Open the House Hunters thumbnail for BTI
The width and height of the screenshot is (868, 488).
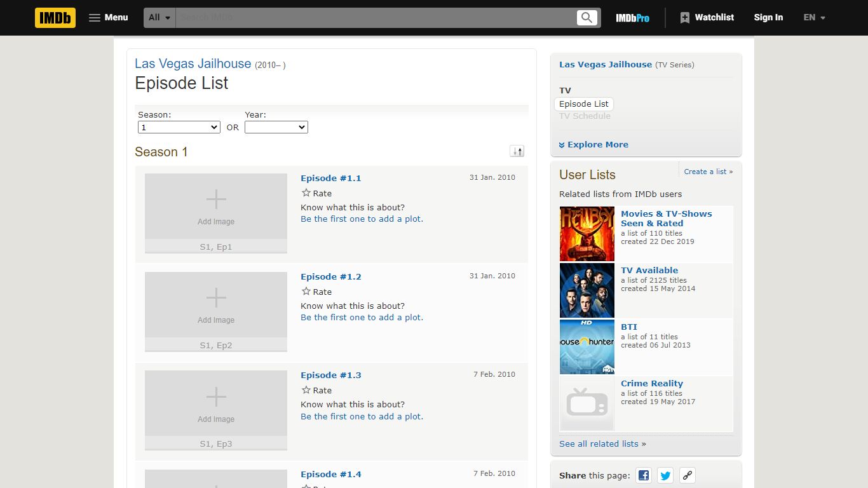587,347
